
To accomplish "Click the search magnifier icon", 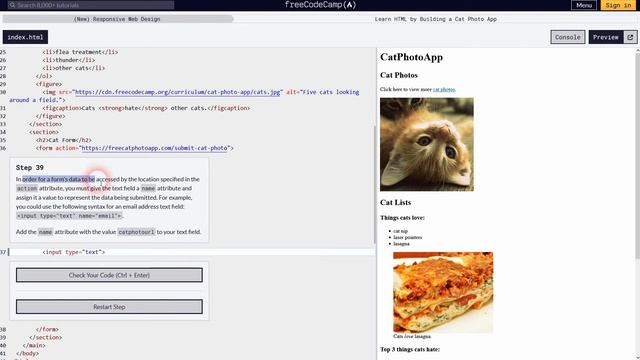I will point(12,5).
